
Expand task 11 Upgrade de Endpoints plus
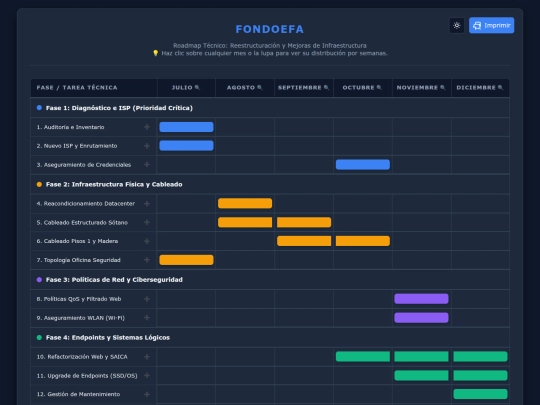coord(147,375)
